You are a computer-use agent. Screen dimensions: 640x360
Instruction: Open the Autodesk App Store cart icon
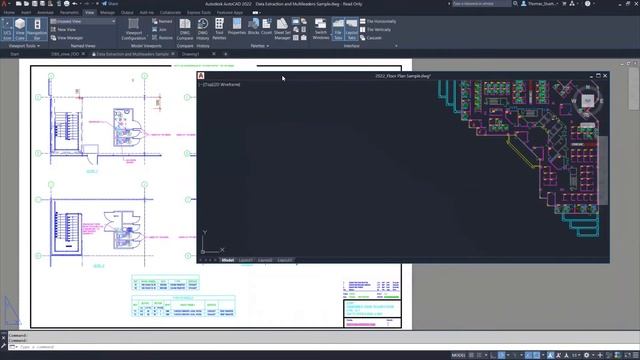[x=564, y=4]
